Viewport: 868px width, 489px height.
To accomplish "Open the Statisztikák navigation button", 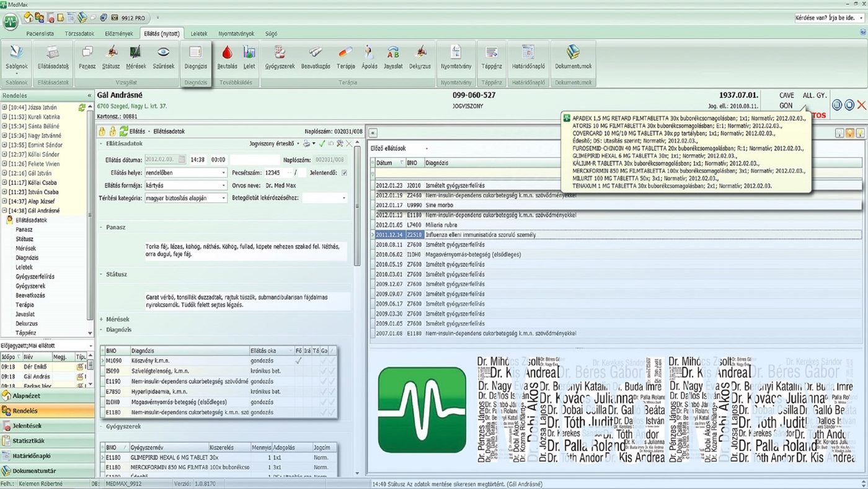I will (x=47, y=441).
